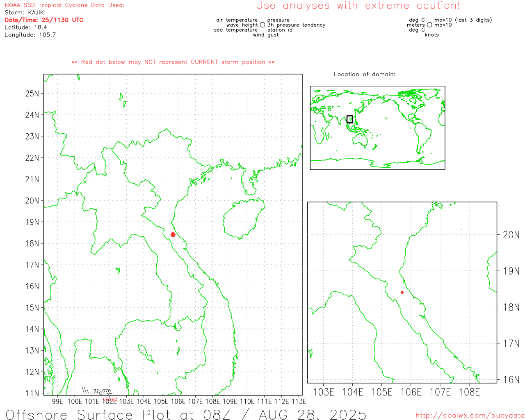Image resolution: width=525 pixels, height=420 pixels.
Task: Click the 13N latitude label
Action: 32,351
